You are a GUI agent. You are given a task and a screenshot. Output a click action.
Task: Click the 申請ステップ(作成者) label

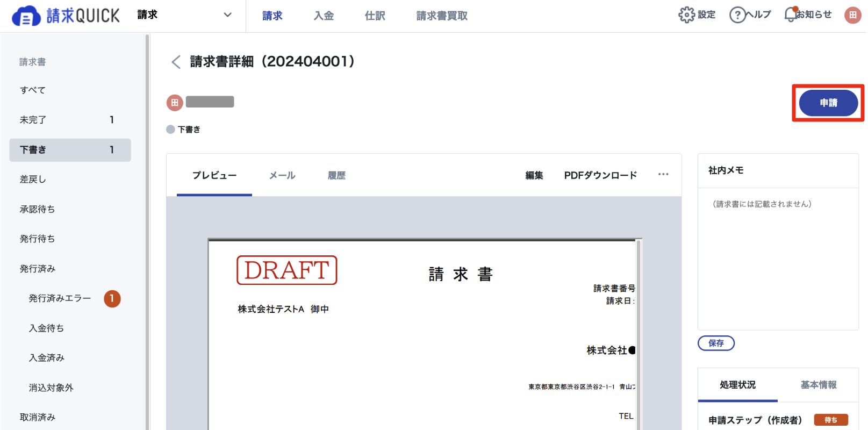[755, 420]
